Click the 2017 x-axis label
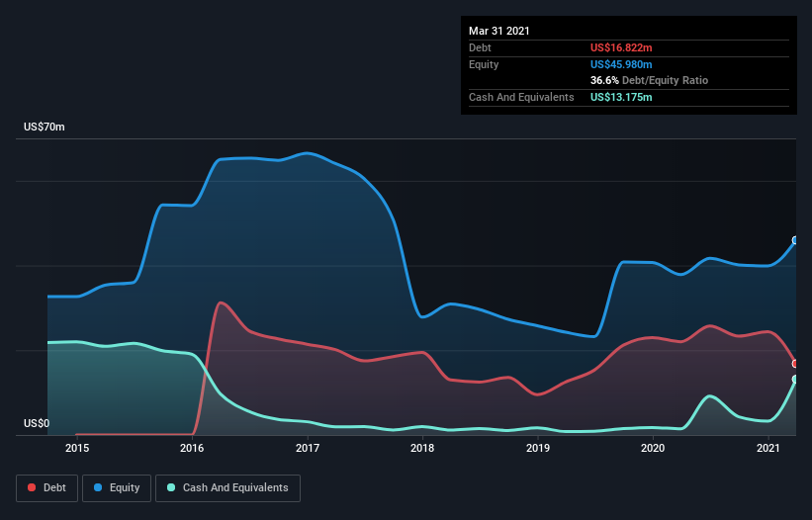The image size is (812, 520). pyautogui.click(x=307, y=448)
